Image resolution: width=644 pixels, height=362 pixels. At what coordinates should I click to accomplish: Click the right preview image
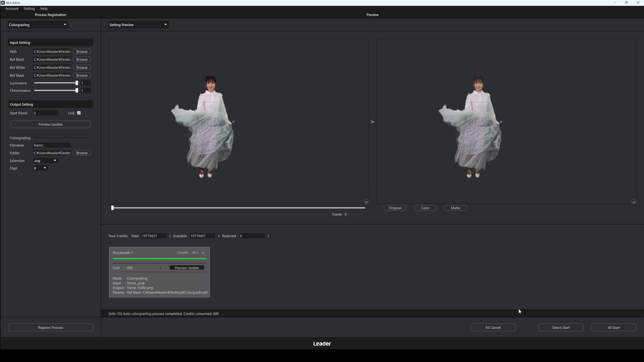point(506,121)
